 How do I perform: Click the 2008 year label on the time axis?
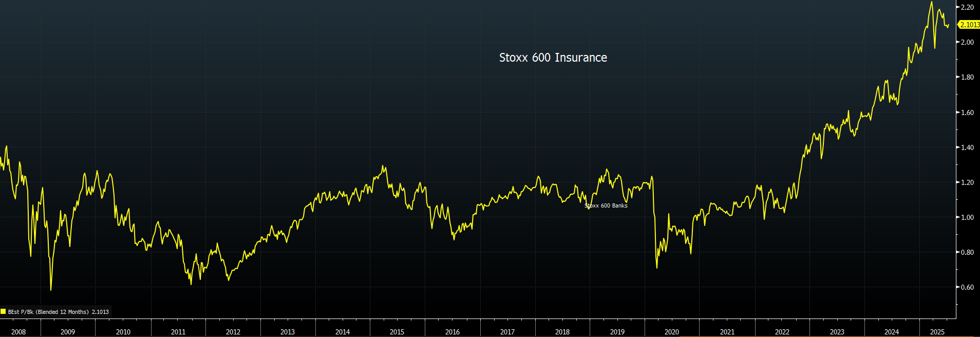[x=18, y=332]
